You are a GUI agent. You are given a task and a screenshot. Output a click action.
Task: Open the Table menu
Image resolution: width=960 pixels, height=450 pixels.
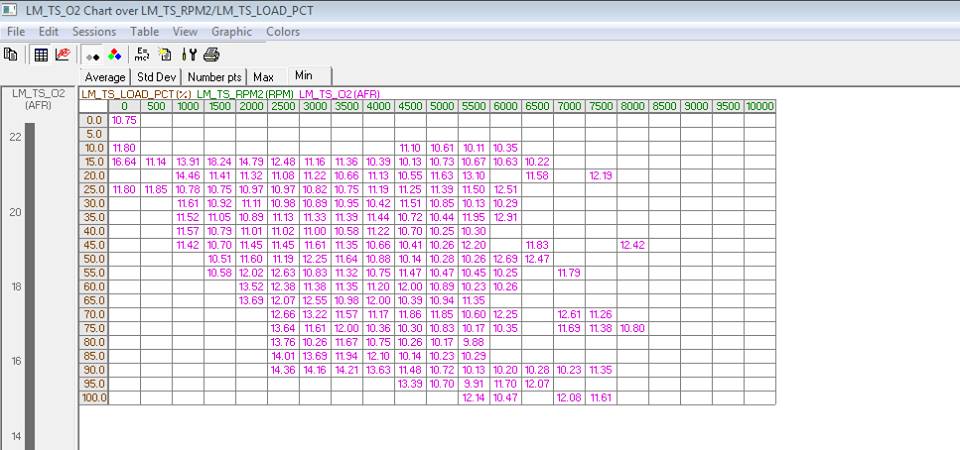(144, 31)
